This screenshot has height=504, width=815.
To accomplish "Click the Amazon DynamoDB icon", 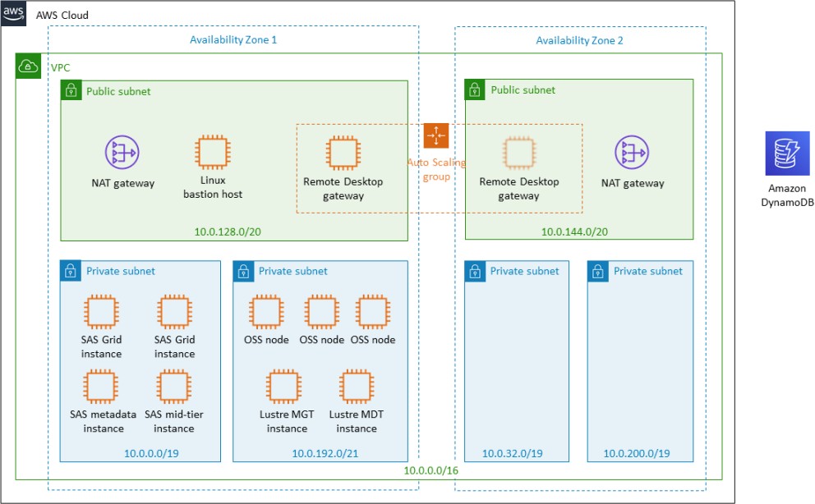I will tap(787, 153).
